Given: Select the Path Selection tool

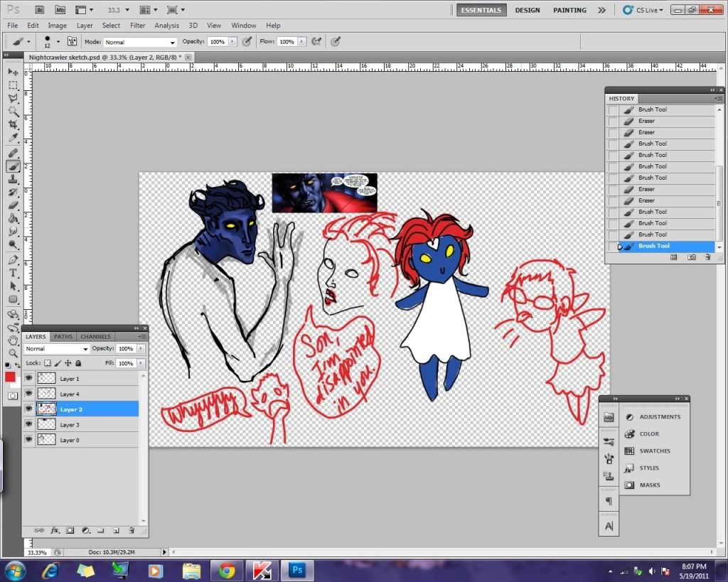Looking at the screenshot, I should 13,286.
